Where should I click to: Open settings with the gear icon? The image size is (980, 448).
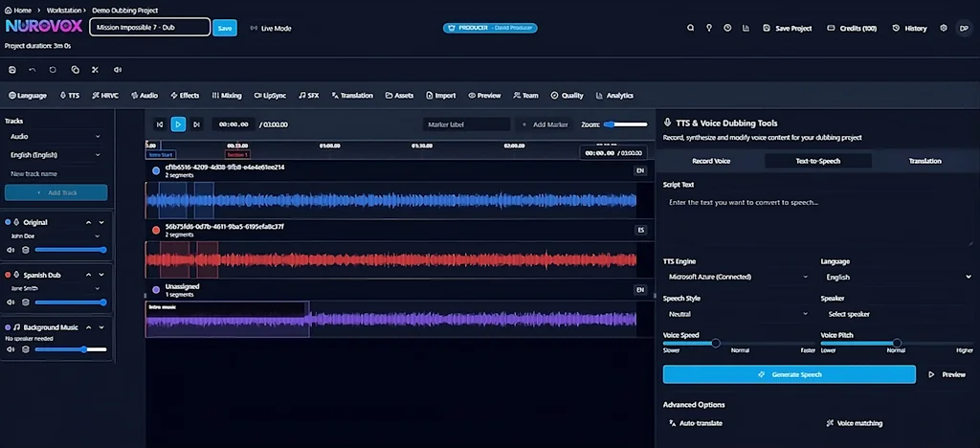(943, 28)
